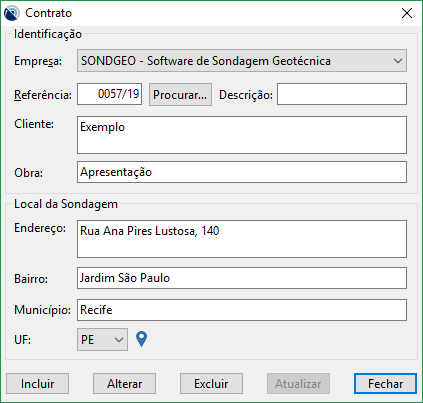Click the Contrato app icon in title bar

pos(11,13)
